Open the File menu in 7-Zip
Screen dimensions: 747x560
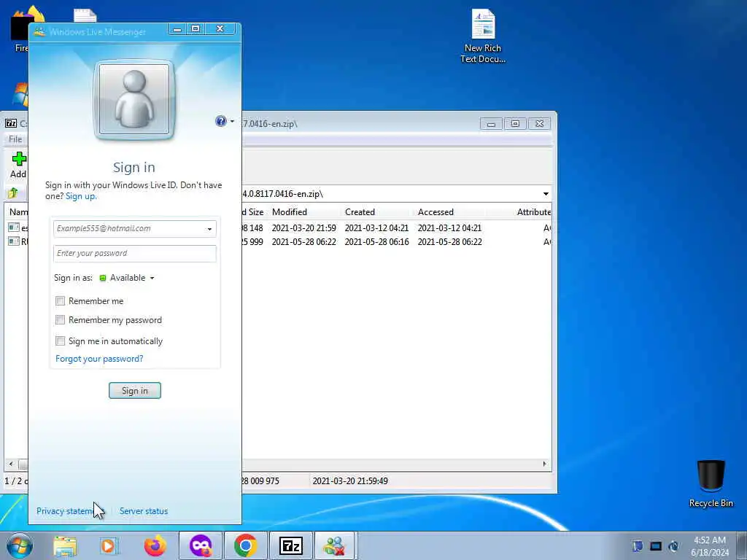(x=15, y=139)
